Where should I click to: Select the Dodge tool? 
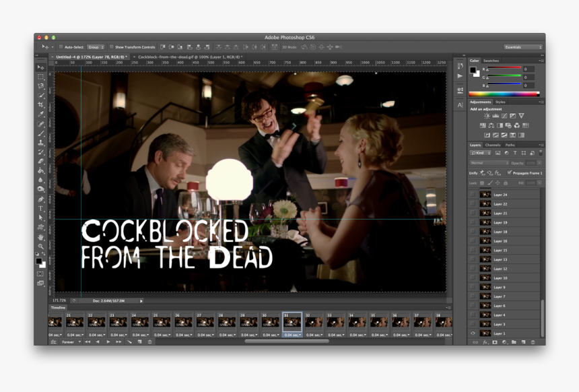(40, 189)
